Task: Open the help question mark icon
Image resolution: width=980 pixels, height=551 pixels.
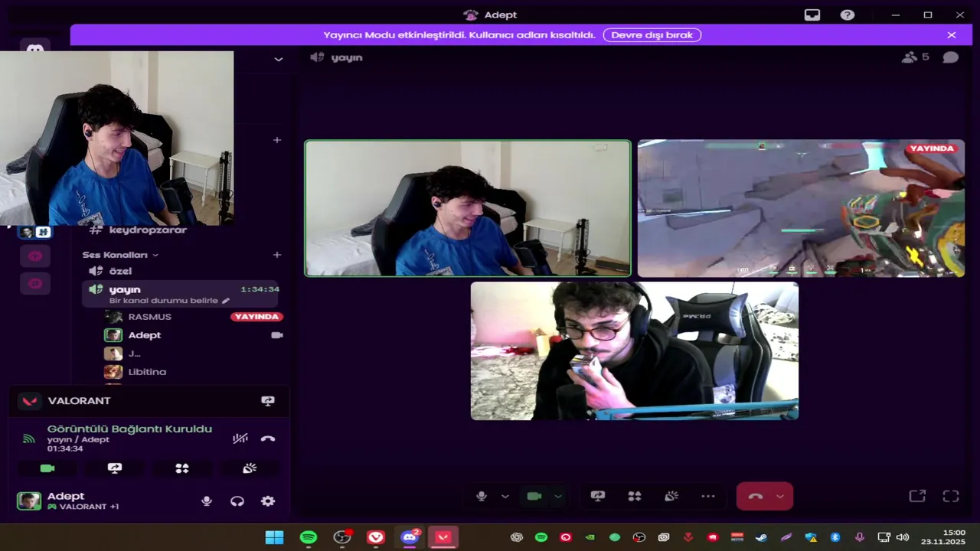Action: tap(847, 15)
